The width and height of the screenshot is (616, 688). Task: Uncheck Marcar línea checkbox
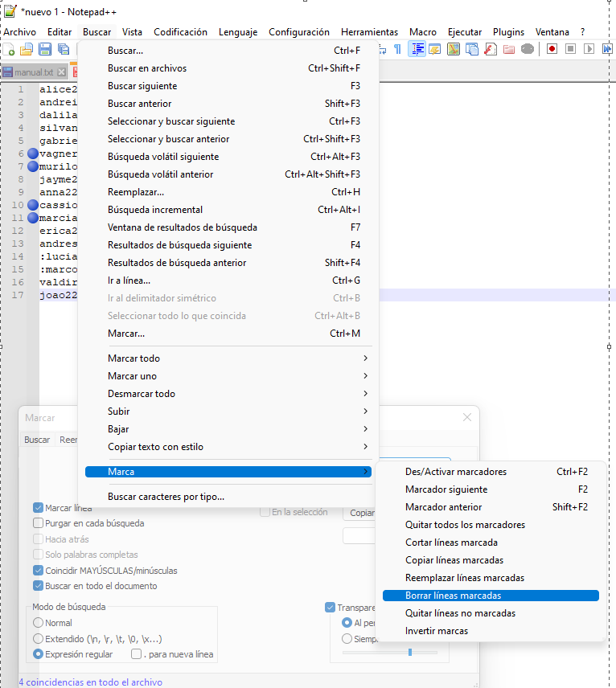pos(38,508)
